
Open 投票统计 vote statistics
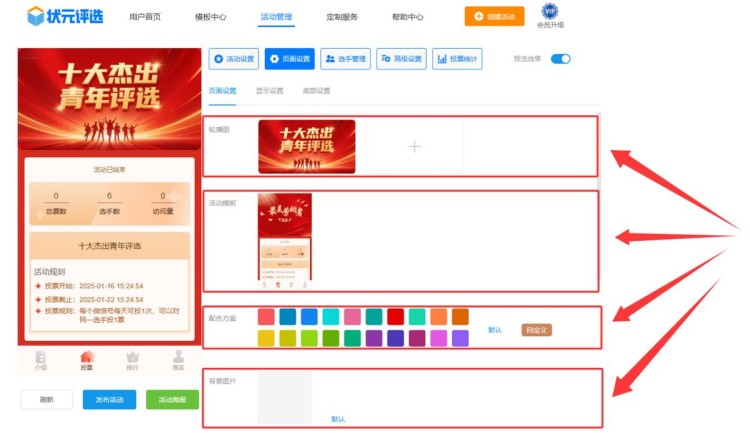(458, 59)
